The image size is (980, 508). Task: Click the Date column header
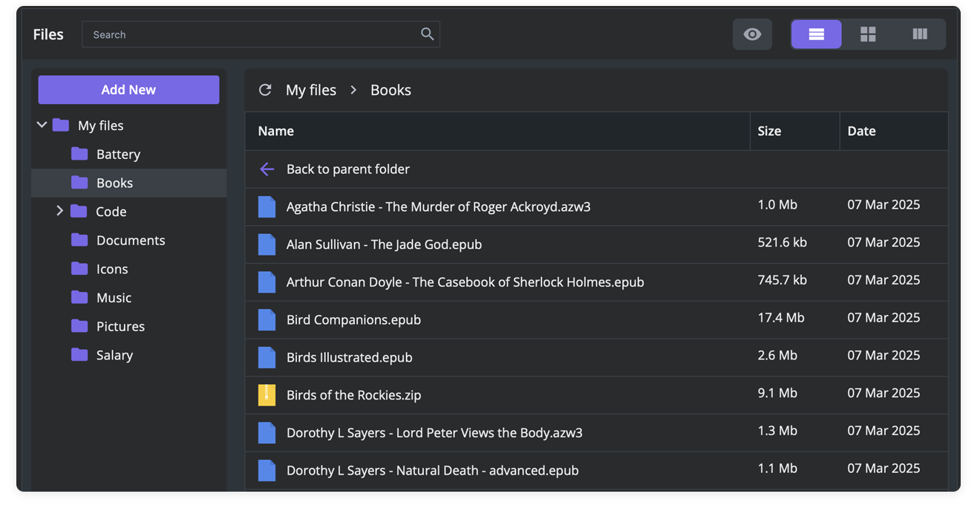coord(861,131)
